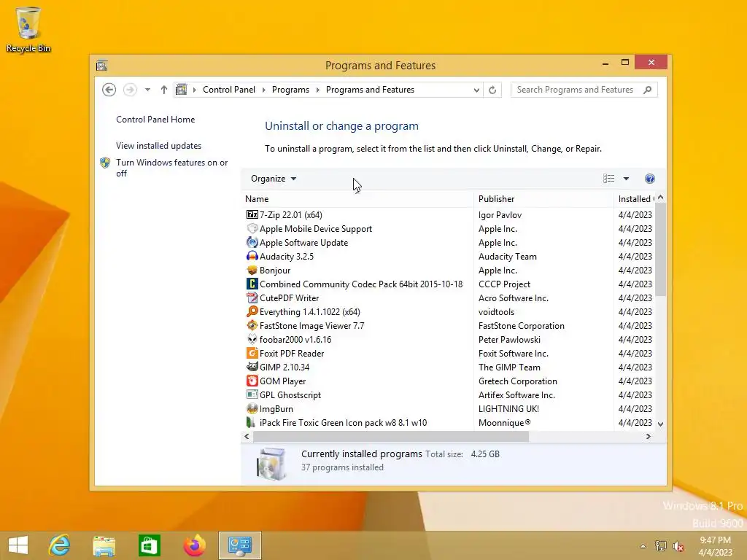Click the Windows Start button

pyautogui.click(x=18, y=545)
